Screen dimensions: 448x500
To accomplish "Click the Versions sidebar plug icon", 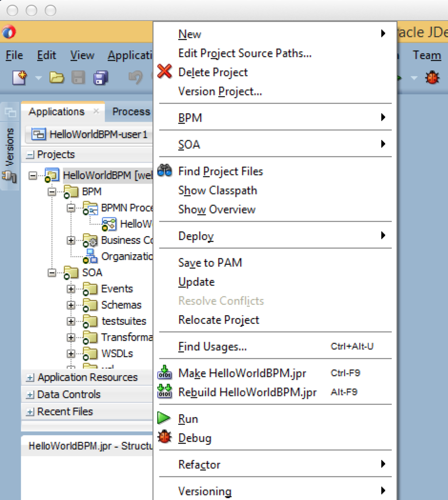I will tap(9, 176).
